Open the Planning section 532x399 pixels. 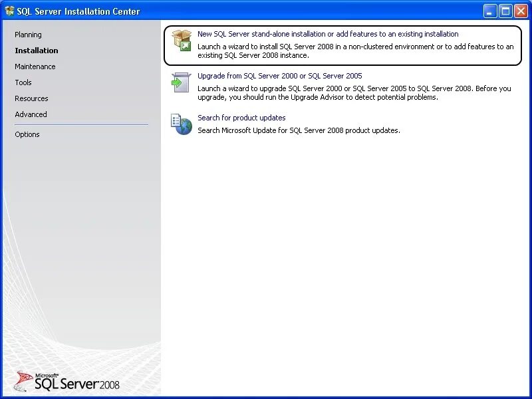coord(28,35)
